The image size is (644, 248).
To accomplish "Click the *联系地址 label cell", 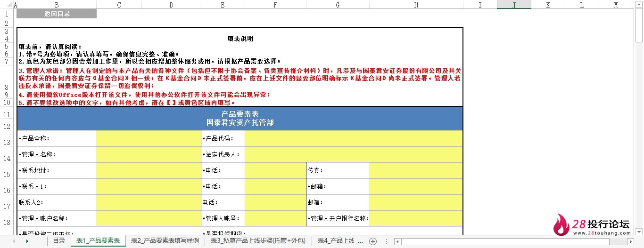I will [57, 170].
